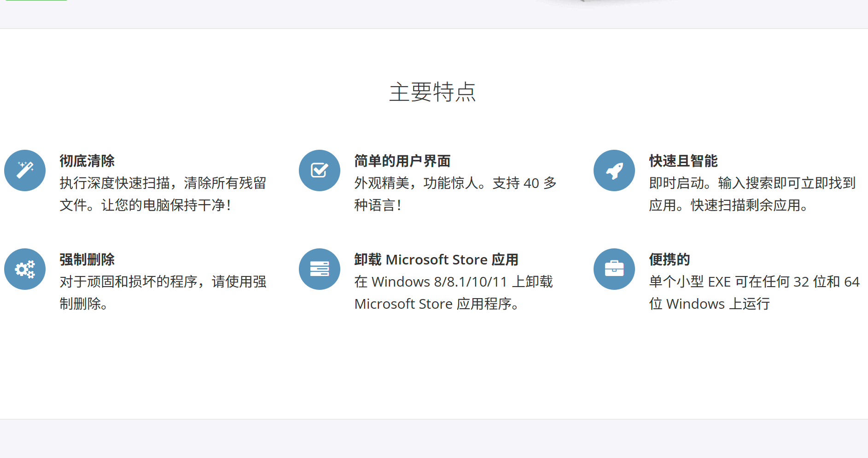
Task: Click the briefcase icon beside 便携的
Action: point(614,269)
